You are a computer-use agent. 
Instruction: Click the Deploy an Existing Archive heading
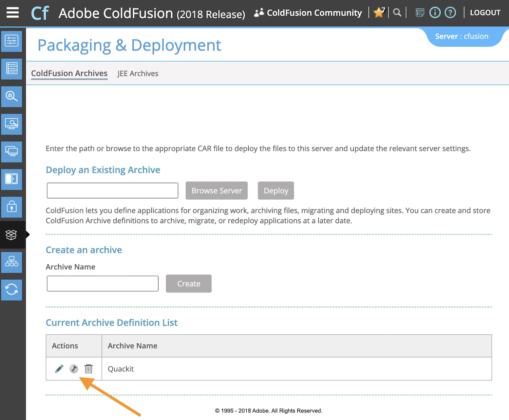(103, 170)
